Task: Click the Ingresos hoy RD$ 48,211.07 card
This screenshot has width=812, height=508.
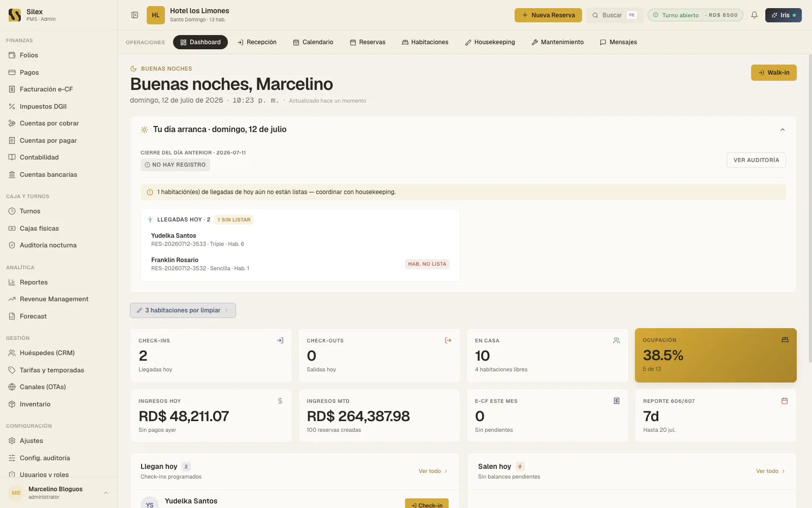Action: 211,416
